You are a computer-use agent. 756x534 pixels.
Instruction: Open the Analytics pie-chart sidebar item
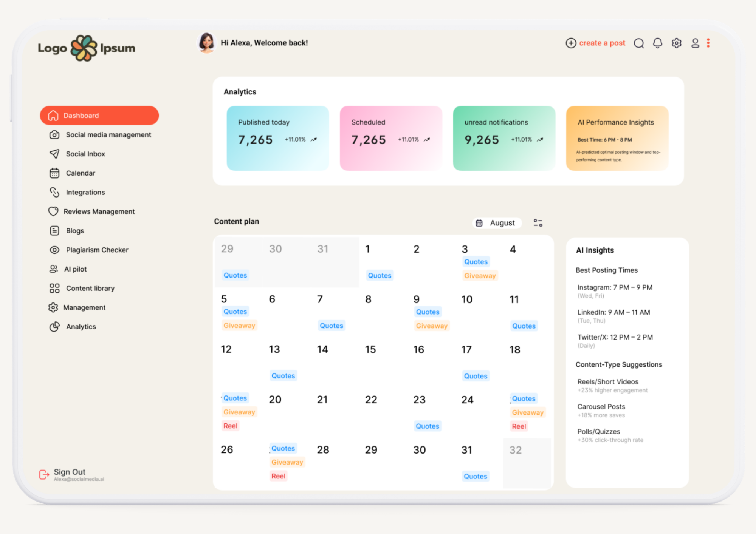[54, 326]
